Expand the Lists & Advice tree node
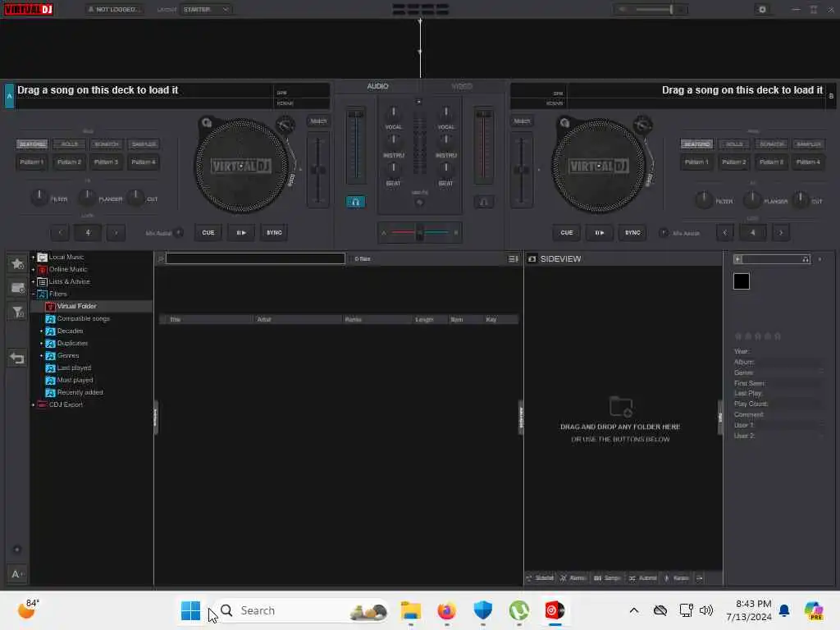Image resolution: width=840 pixels, height=630 pixels. tap(33, 282)
